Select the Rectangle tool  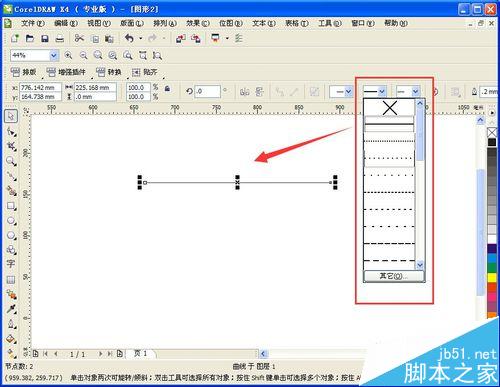(x=11, y=206)
